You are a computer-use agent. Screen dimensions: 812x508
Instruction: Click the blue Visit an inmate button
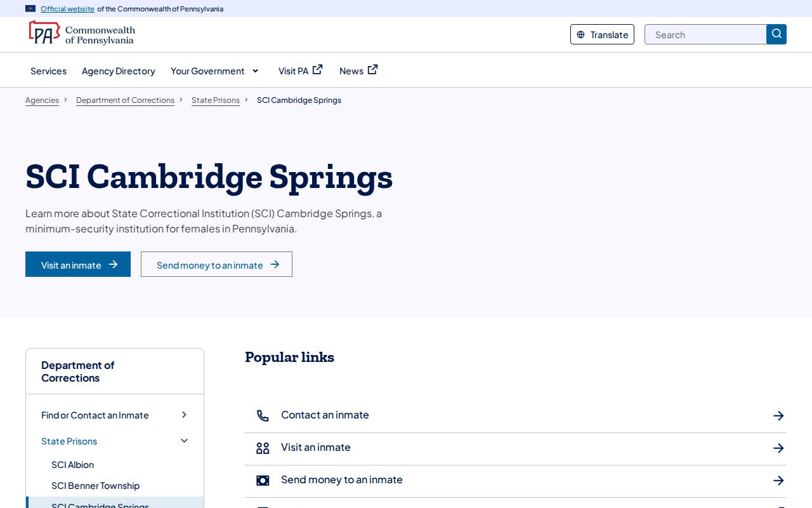click(x=78, y=264)
